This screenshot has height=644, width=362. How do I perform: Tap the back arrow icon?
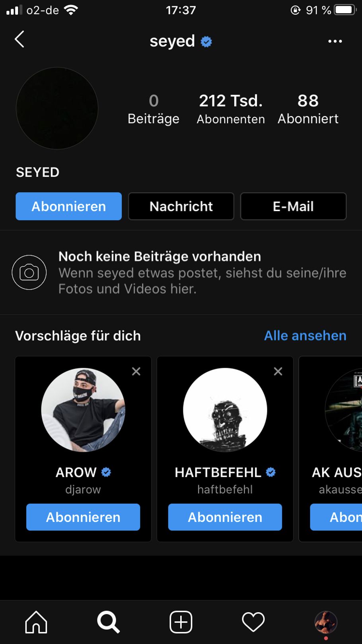point(19,39)
